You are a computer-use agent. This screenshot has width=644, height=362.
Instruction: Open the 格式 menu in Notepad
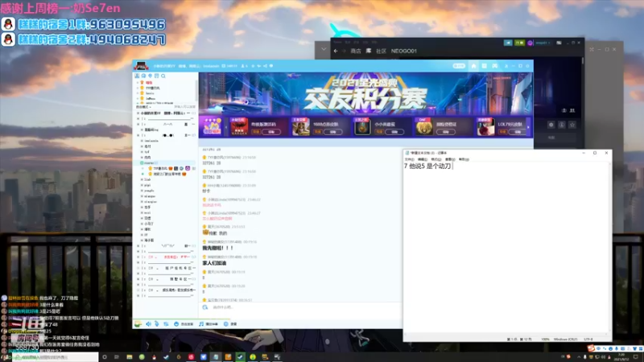coord(436,159)
